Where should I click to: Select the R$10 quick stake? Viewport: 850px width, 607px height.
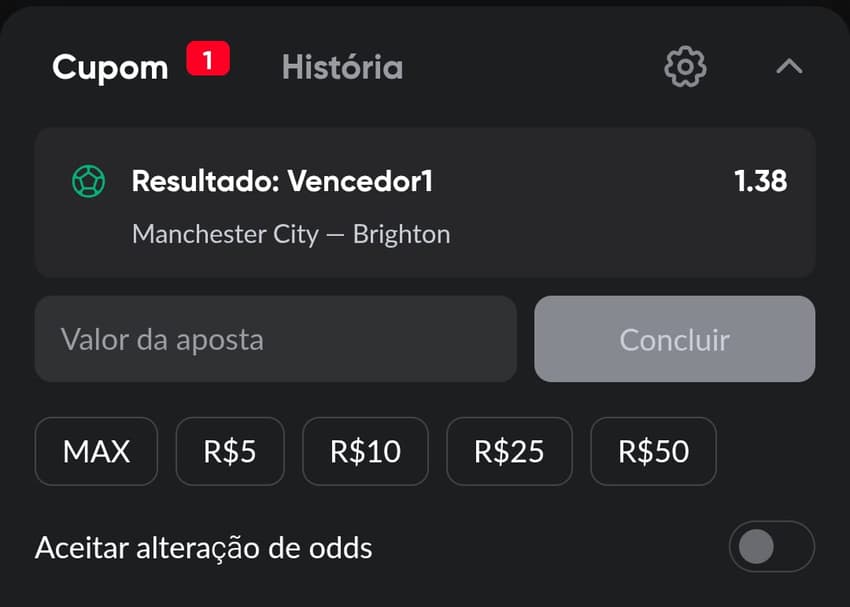click(x=366, y=452)
